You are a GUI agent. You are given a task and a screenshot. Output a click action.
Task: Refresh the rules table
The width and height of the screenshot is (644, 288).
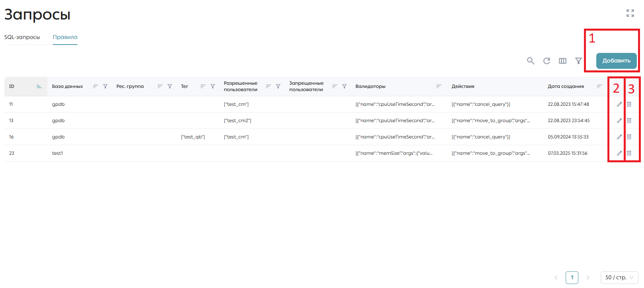tap(547, 61)
